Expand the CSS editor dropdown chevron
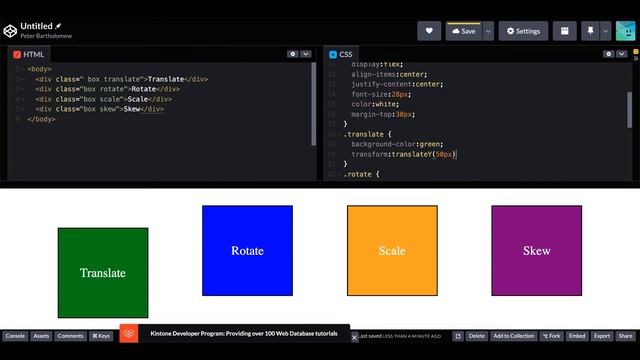 tap(621, 54)
